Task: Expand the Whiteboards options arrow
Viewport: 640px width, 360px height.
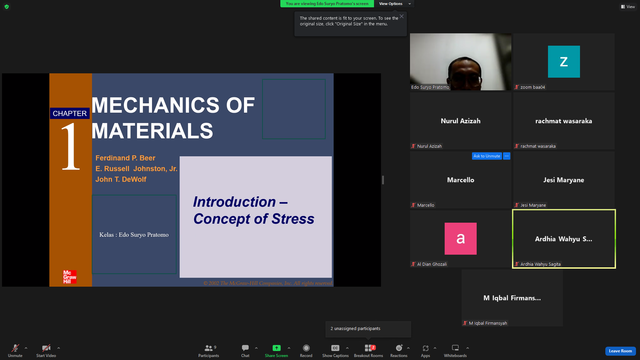Action: click(468, 348)
